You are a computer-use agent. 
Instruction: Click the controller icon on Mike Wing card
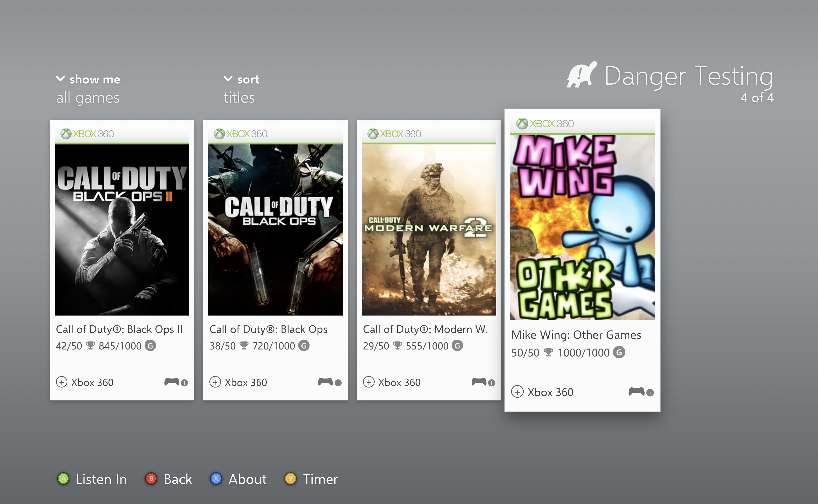(x=636, y=391)
